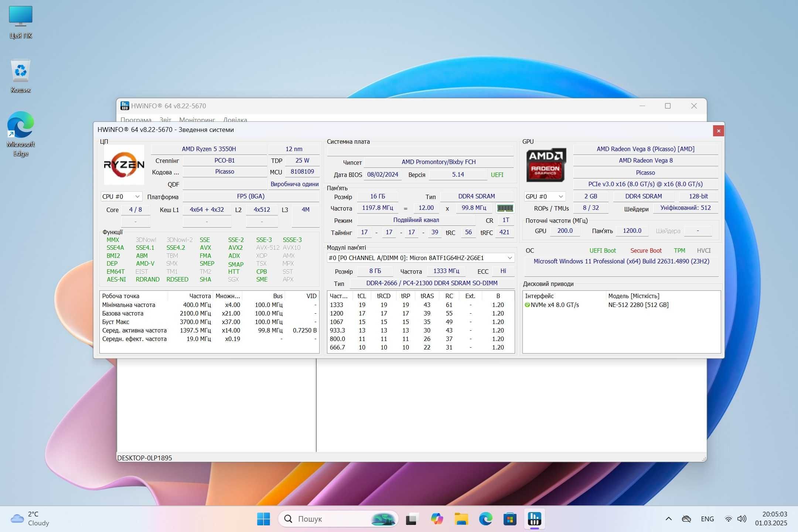Open the Recycle Bin desktop icon

click(x=21, y=76)
